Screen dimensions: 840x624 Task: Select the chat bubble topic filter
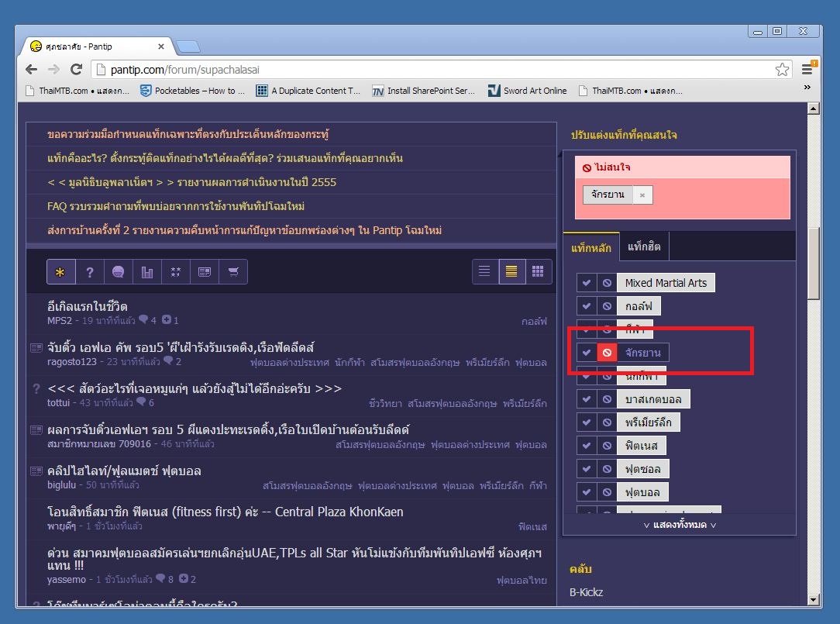pyautogui.click(x=119, y=272)
